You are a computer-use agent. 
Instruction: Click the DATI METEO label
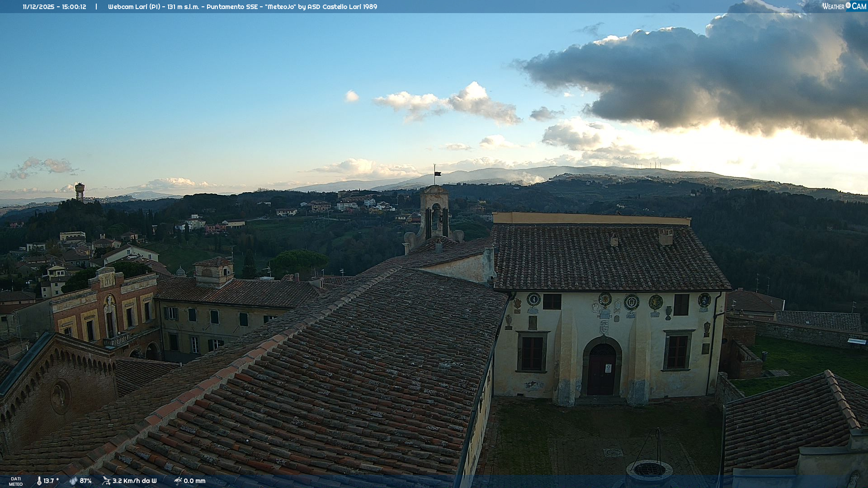click(x=16, y=481)
